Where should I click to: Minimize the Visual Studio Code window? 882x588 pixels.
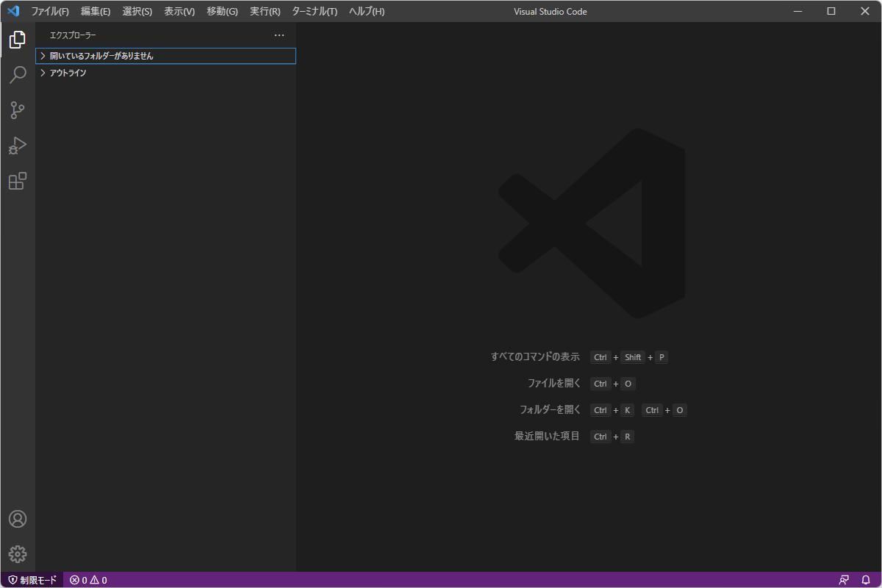[x=797, y=11]
